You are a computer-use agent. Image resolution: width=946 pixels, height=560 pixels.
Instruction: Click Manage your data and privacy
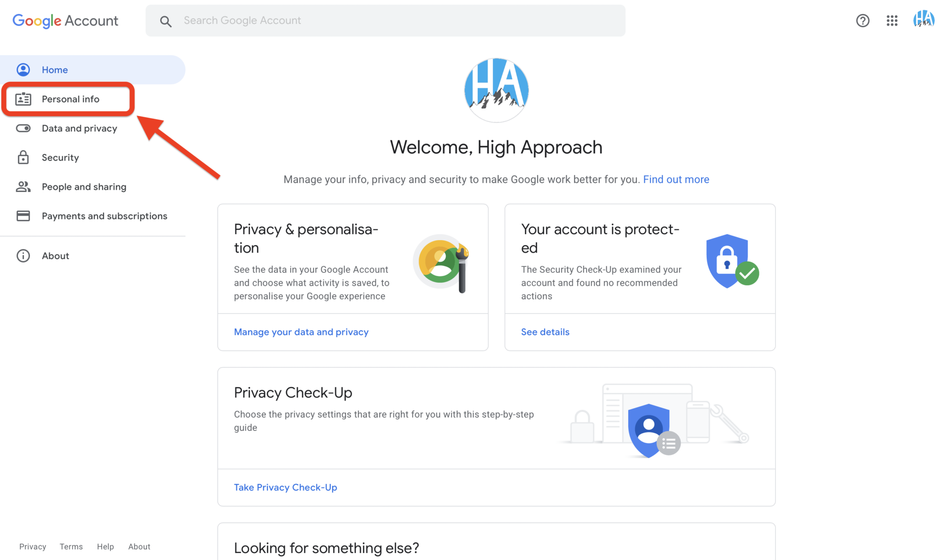(301, 332)
